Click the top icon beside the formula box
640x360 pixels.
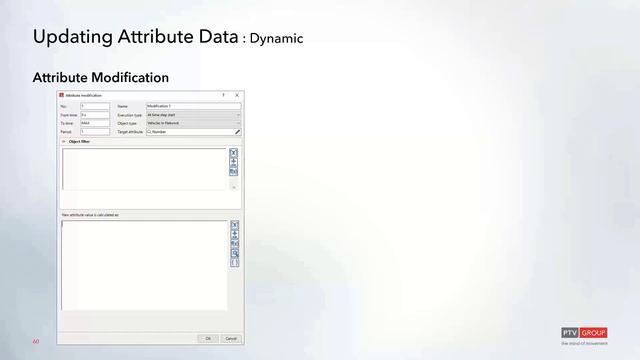tap(235, 225)
